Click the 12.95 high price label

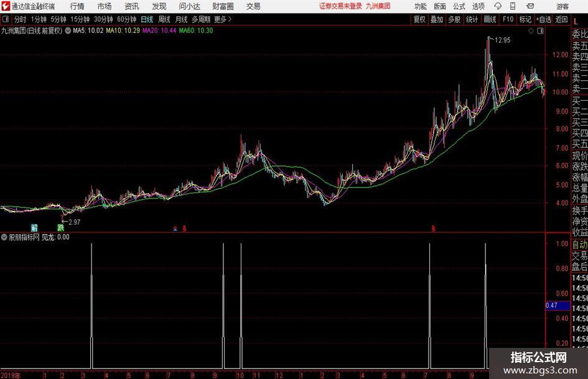pyautogui.click(x=503, y=40)
